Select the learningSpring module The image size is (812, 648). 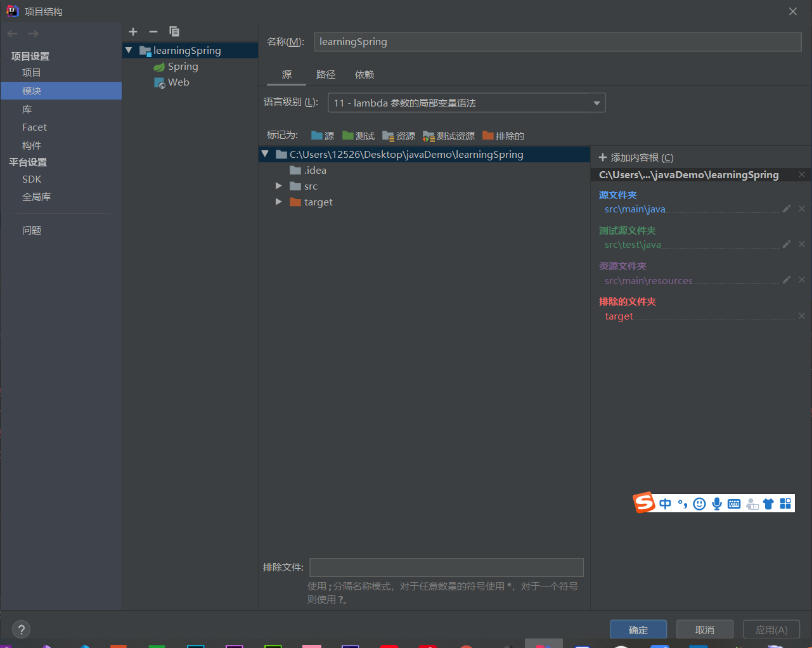pyautogui.click(x=190, y=50)
